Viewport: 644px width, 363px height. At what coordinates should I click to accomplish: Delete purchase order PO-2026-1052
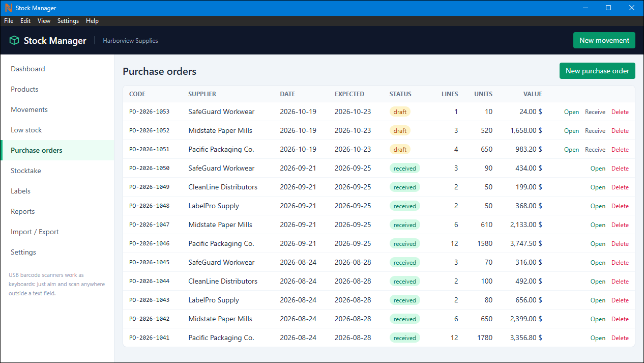pos(620,131)
